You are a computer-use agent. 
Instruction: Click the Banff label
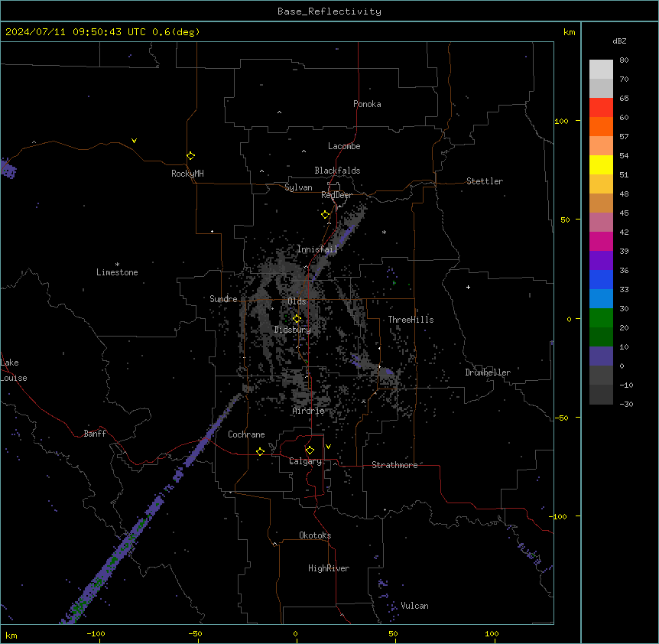(95, 434)
